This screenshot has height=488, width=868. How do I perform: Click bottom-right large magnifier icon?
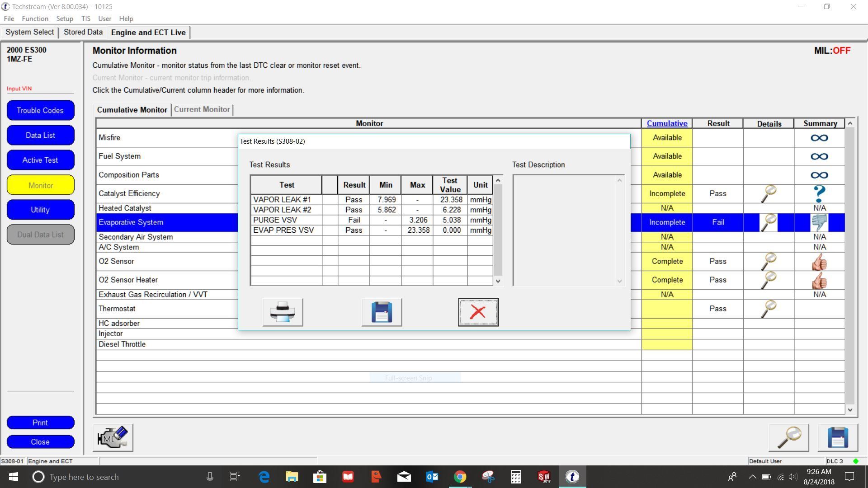point(788,437)
